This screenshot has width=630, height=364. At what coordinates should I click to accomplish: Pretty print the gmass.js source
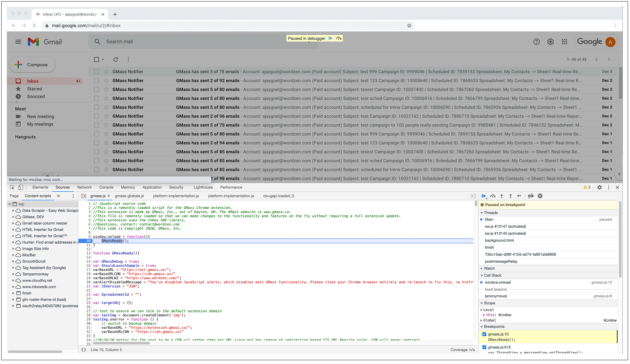click(84, 350)
